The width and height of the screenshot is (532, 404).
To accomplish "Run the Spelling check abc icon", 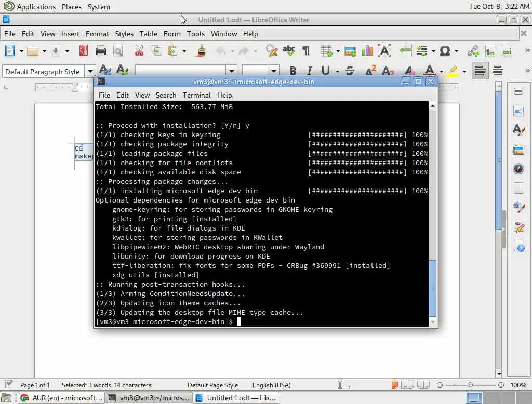I will tap(289, 51).
